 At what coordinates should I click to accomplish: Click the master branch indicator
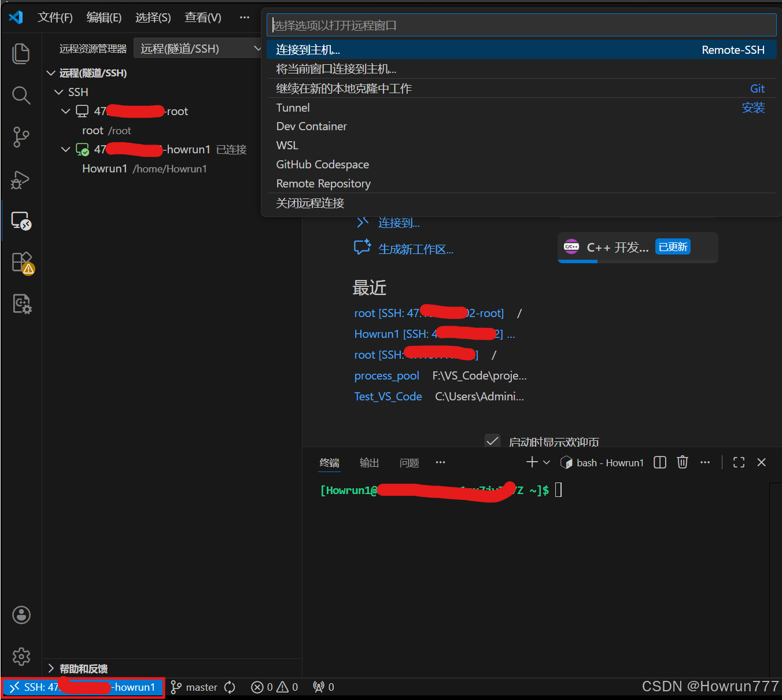click(x=194, y=687)
